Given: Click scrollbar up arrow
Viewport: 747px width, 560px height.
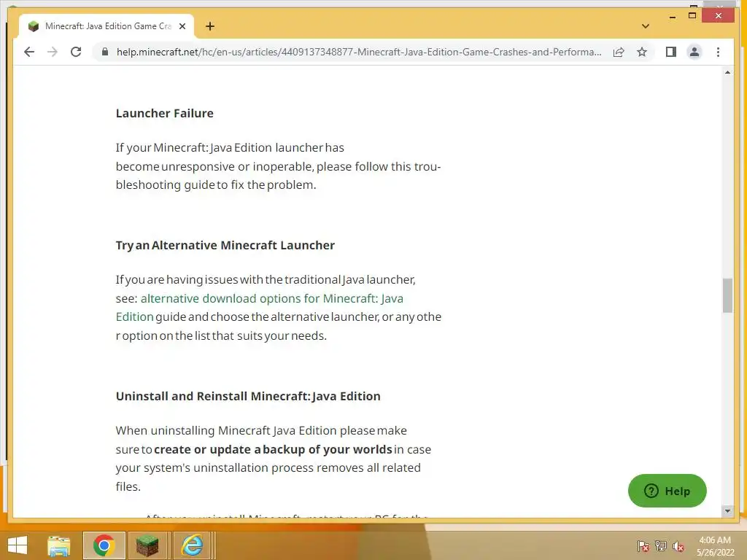Looking at the screenshot, I should pos(727,72).
